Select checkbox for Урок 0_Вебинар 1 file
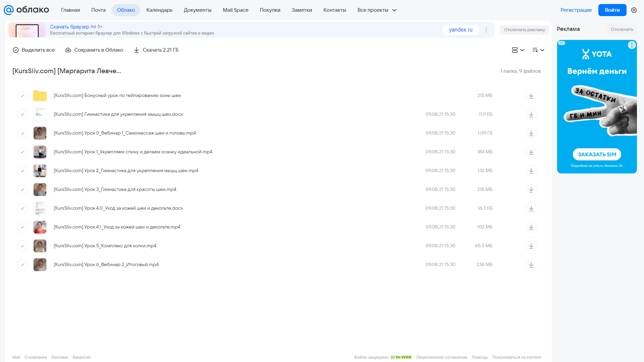This screenshot has width=644, height=362. pyautogui.click(x=22, y=133)
